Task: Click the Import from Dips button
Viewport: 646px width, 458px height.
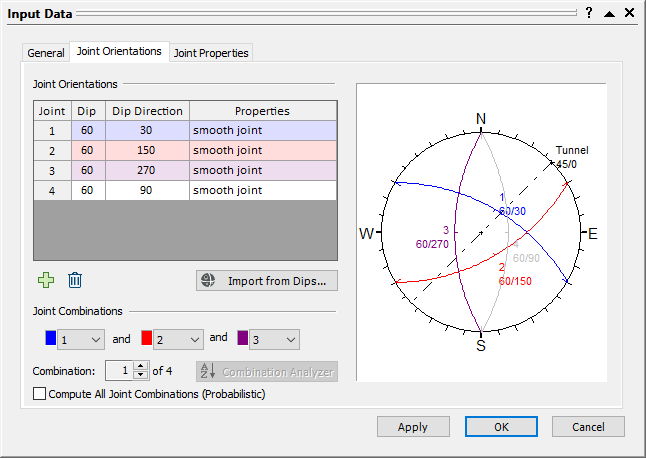Action: 267,280
